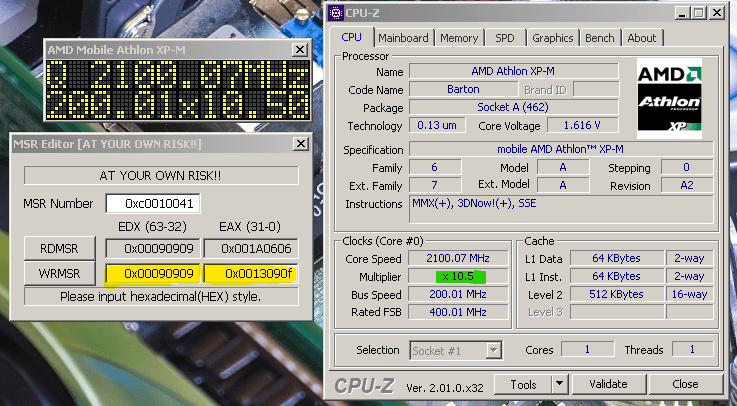This screenshot has width=737, height=406.
Task: Open the Graphics tab
Action: [x=553, y=38]
